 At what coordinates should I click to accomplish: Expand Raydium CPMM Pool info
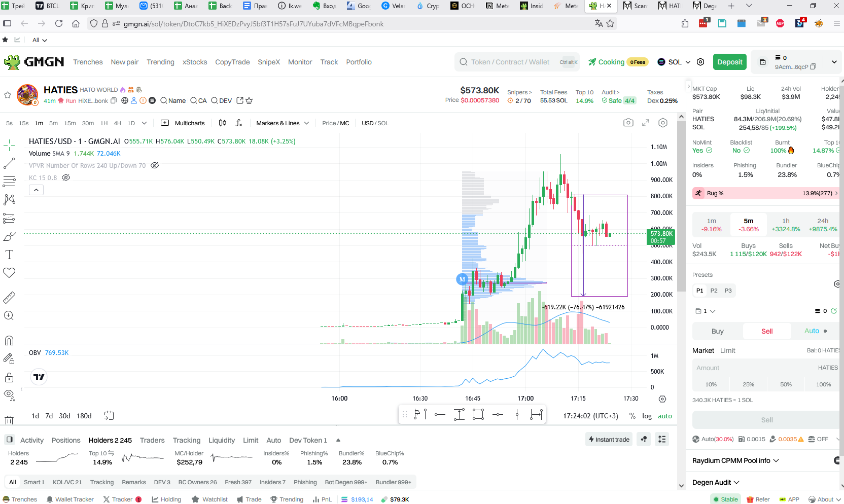[x=735, y=460]
